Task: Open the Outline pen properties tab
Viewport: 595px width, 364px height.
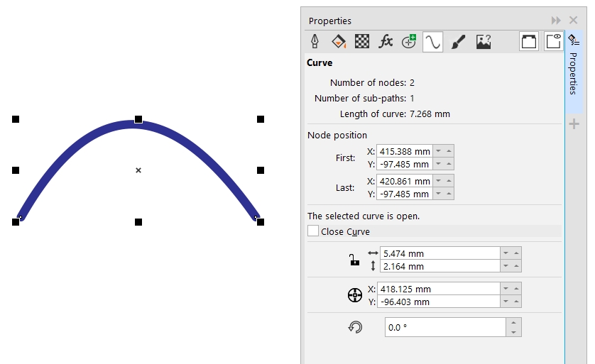Action: tap(315, 42)
